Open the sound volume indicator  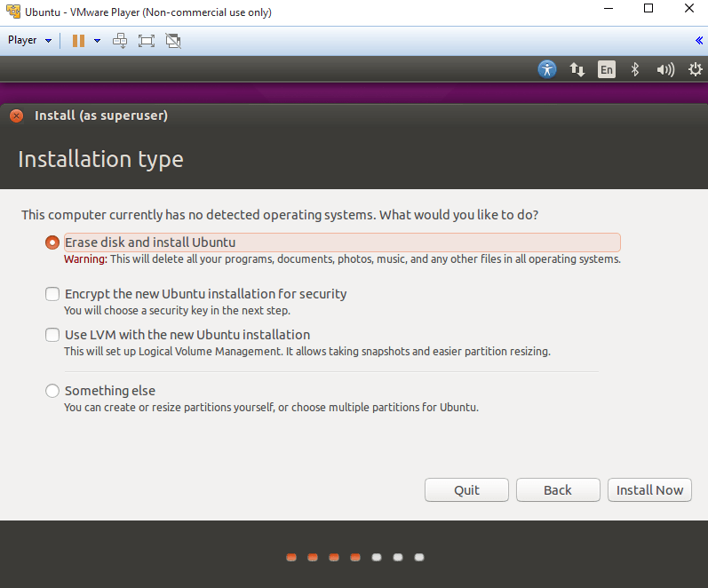(x=664, y=69)
